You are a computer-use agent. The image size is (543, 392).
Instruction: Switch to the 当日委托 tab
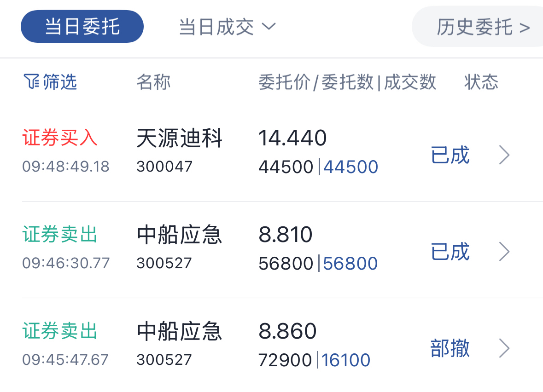coord(82,26)
